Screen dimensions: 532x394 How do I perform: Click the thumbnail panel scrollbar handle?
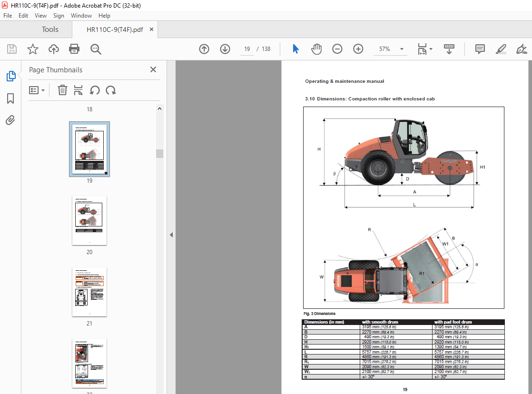[159, 153]
